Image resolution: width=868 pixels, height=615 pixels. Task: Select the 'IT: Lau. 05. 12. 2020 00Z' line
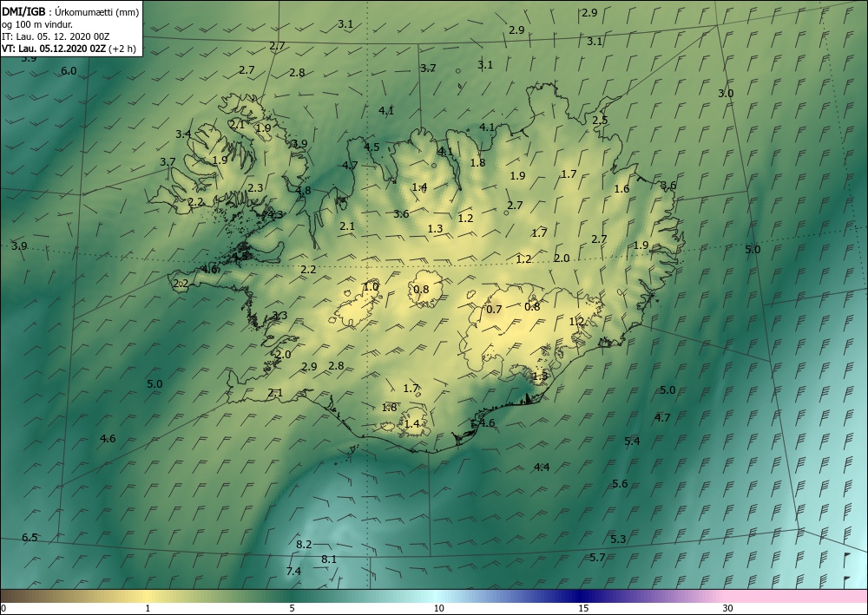pyautogui.click(x=56, y=36)
